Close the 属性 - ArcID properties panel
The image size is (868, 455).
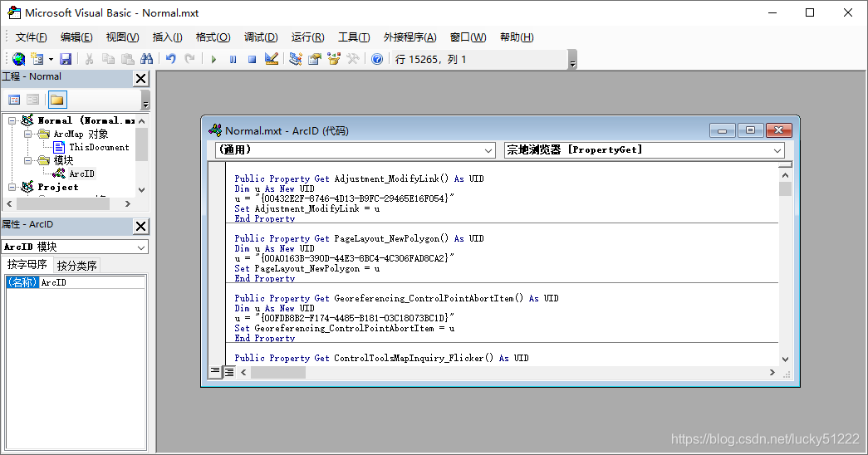coord(141,226)
